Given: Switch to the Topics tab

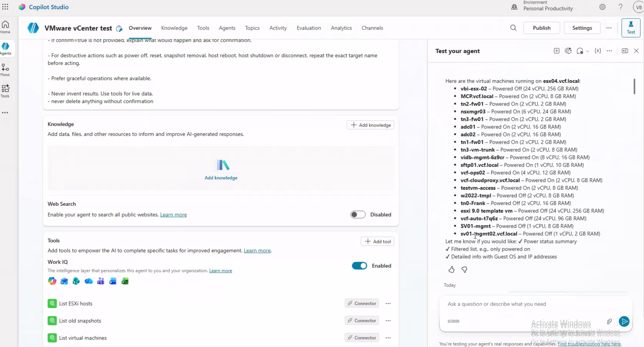Looking at the screenshot, I should point(252,28).
